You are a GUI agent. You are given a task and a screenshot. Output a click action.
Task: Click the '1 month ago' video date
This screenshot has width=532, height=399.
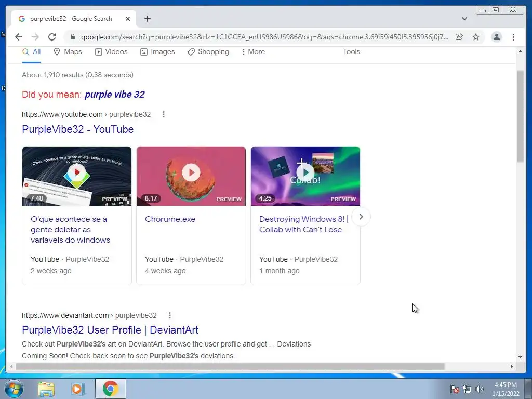(x=279, y=271)
